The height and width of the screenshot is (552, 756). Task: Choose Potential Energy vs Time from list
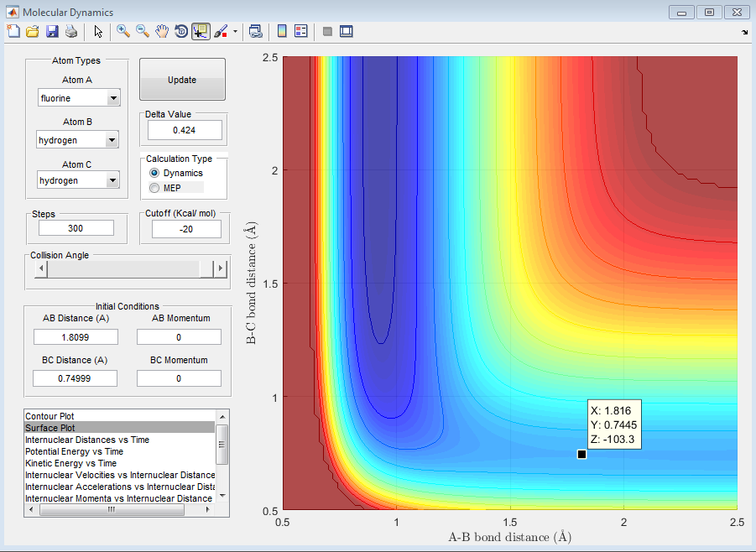74,451
